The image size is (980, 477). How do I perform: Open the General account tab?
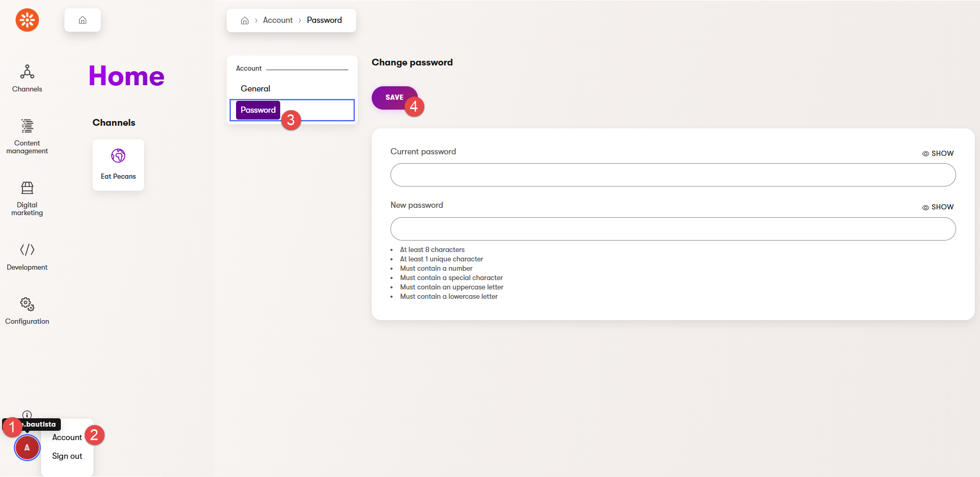tap(255, 88)
